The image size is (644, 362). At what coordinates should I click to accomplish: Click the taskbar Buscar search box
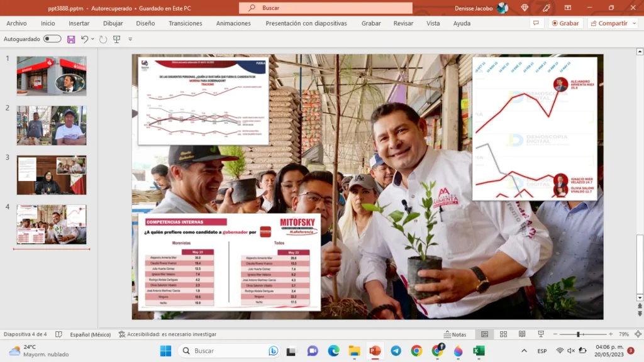click(229, 351)
